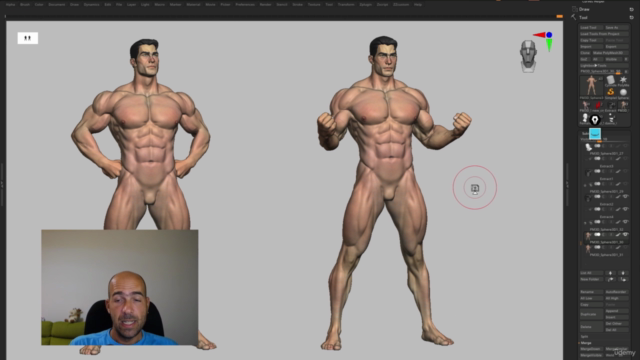This screenshot has width=640, height=360.
Task: Open the Brush menu
Action: (x=25, y=4)
